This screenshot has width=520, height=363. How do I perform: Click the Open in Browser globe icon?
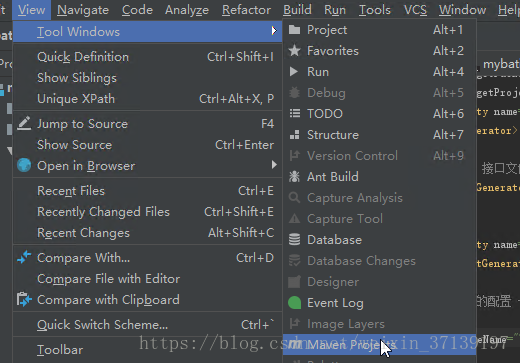[24, 165]
